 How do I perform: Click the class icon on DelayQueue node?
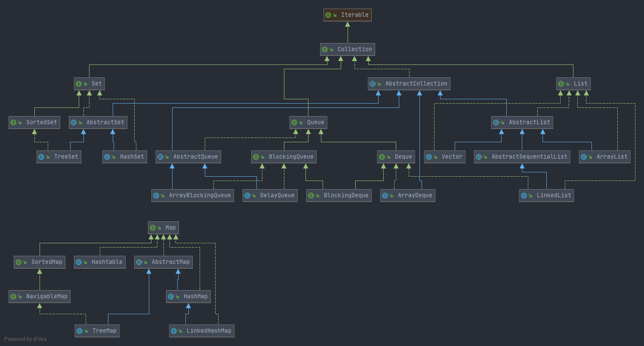pyautogui.click(x=247, y=196)
